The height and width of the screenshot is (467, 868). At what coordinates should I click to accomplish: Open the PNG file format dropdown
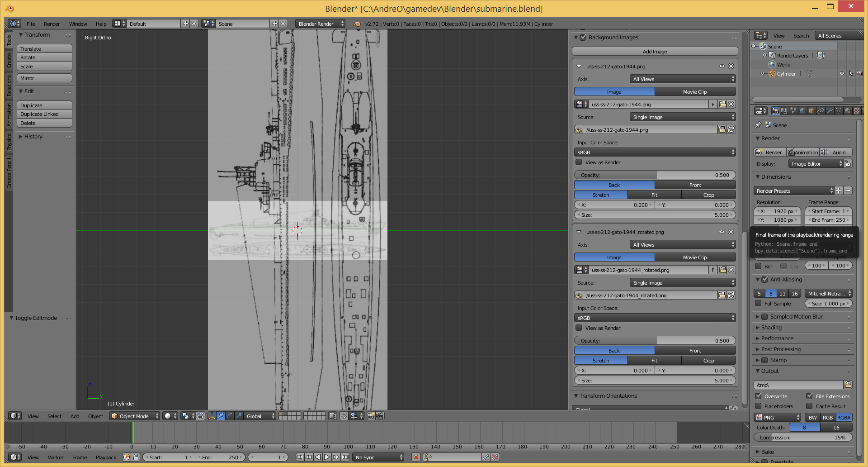pyautogui.click(x=778, y=417)
